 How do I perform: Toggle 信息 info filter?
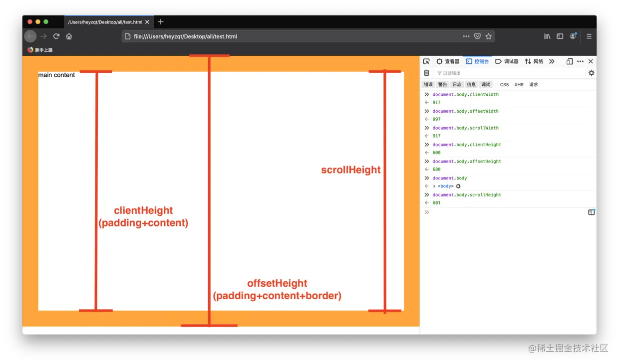click(x=471, y=85)
